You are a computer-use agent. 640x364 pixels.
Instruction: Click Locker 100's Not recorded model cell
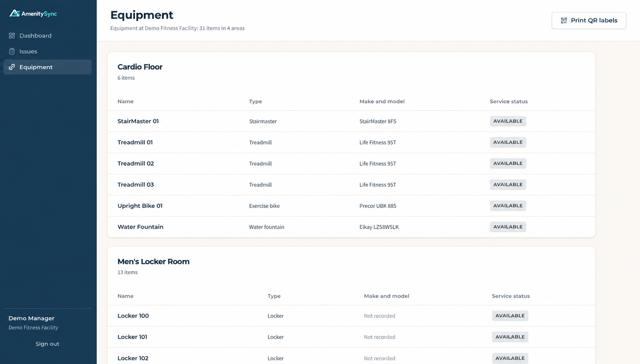coord(380,316)
